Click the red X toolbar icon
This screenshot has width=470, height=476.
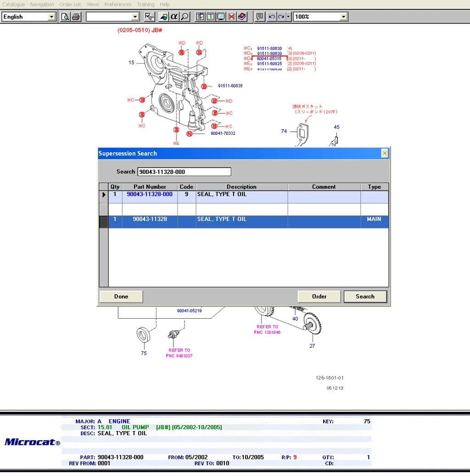tap(231, 17)
